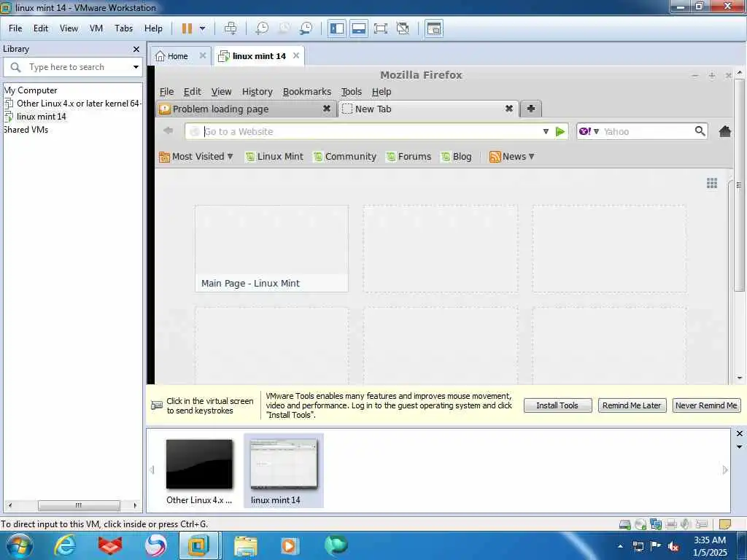Open Firefox Tools menu
747x560 pixels.
tap(352, 91)
